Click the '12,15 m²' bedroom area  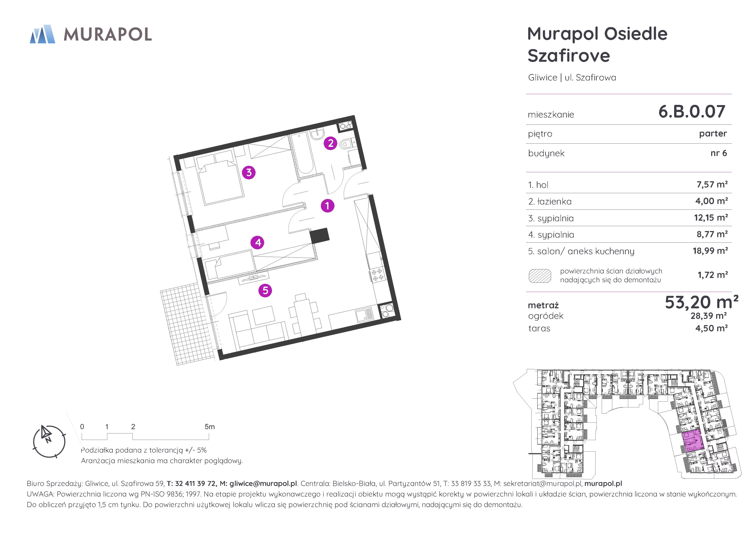pos(711,217)
